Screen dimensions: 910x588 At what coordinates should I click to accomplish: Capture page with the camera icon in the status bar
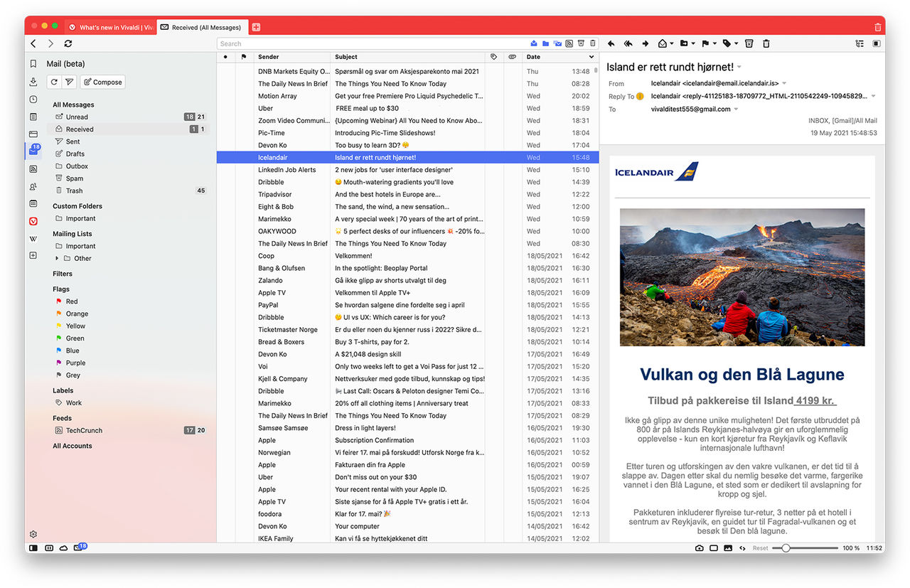point(700,548)
